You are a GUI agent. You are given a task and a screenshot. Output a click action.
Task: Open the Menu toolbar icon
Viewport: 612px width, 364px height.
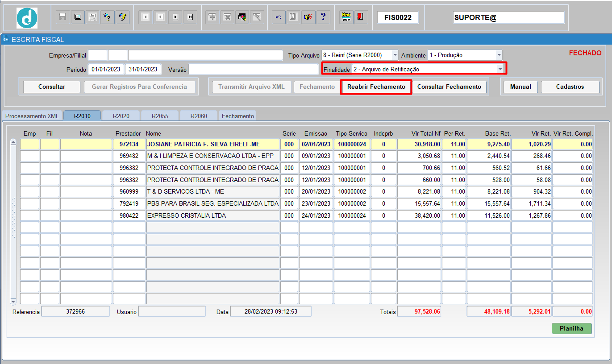[346, 17]
